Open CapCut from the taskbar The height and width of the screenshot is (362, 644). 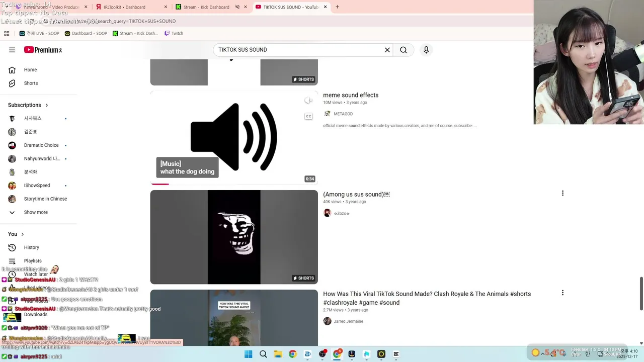pyautogui.click(x=396, y=354)
